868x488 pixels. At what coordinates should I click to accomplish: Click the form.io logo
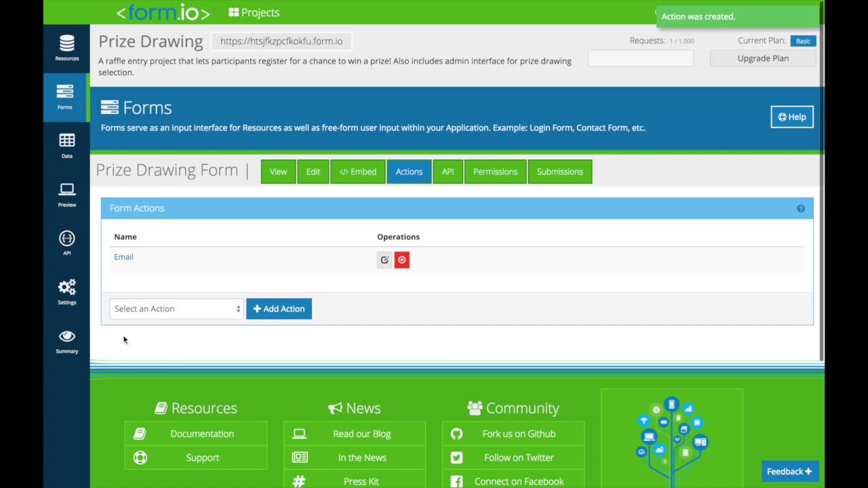point(163,12)
